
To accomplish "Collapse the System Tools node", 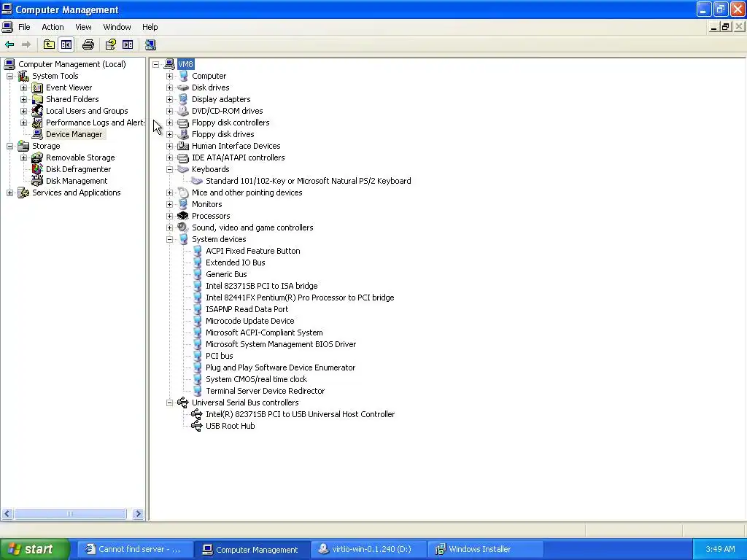I will pyautogui.click(x=10, y=76).
